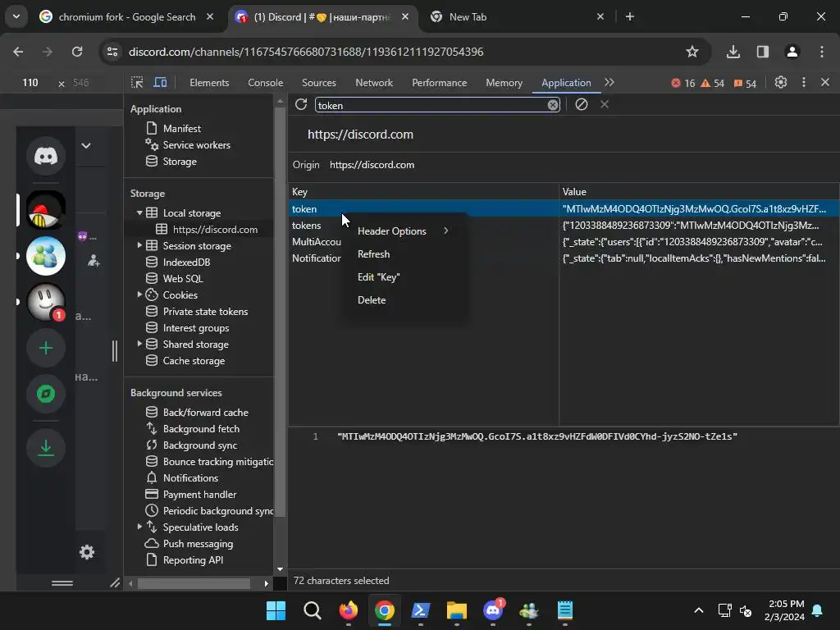Image resolution: width=840 pixels, height=630 pixels.
Task: Expand the Session storage tree node
Action: (139, 245)
